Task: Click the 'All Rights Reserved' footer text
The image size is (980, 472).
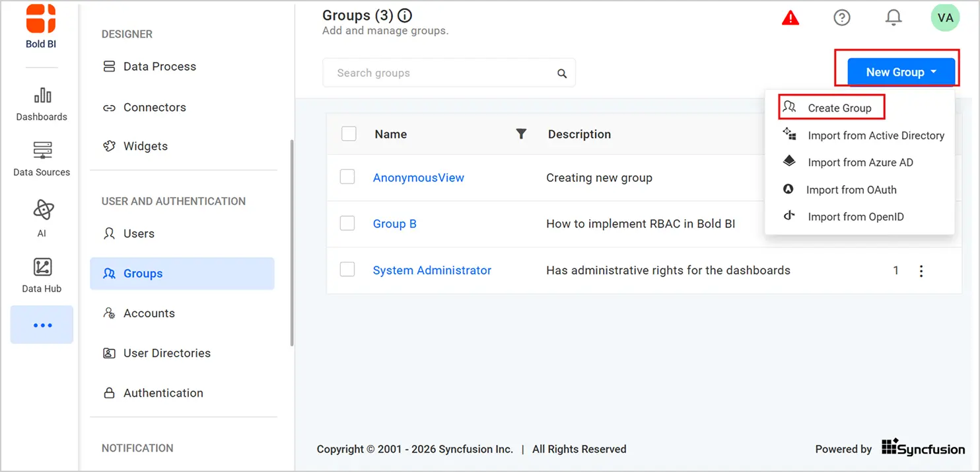Action: click(579, 449)
